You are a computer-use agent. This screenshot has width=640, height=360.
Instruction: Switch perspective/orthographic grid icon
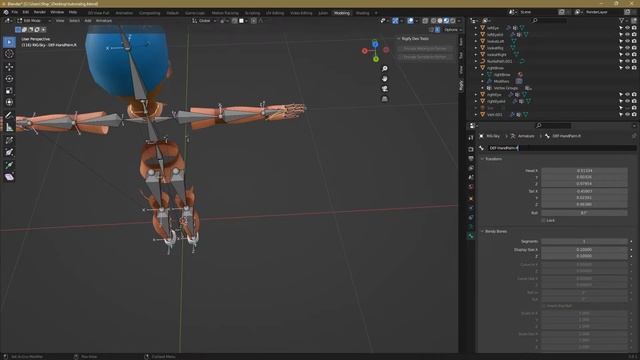click(384, 99)
